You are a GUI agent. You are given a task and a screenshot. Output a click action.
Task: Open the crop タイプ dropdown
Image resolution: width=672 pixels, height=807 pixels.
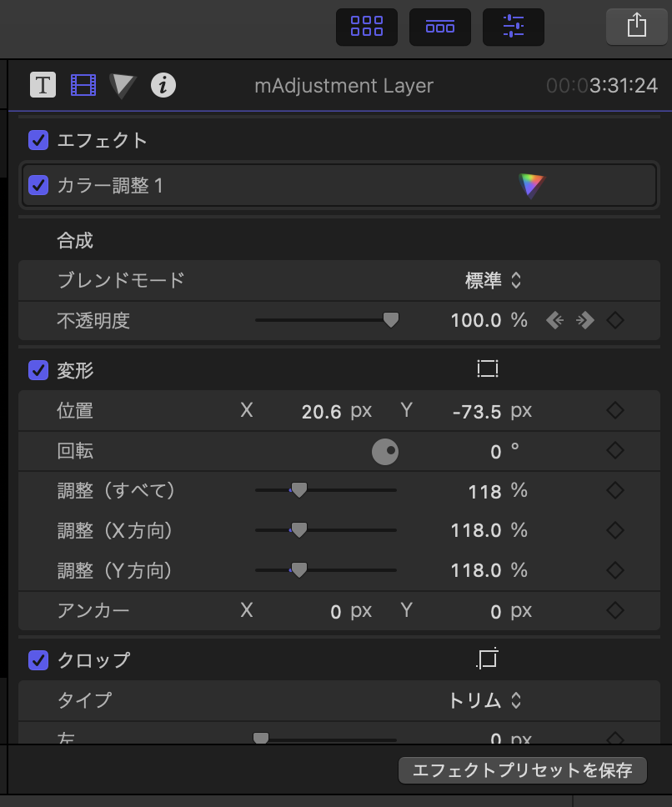(485, 700)
